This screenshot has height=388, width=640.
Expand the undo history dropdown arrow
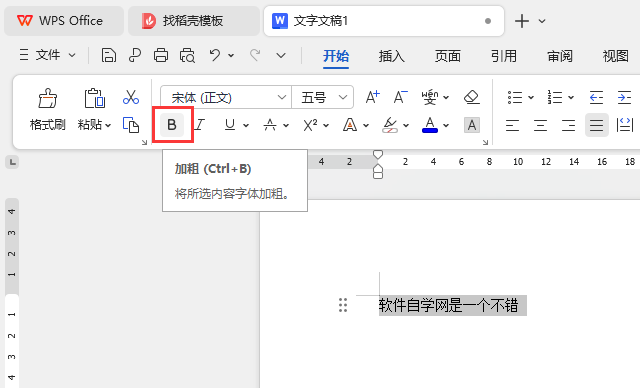(x=231, y=55)
